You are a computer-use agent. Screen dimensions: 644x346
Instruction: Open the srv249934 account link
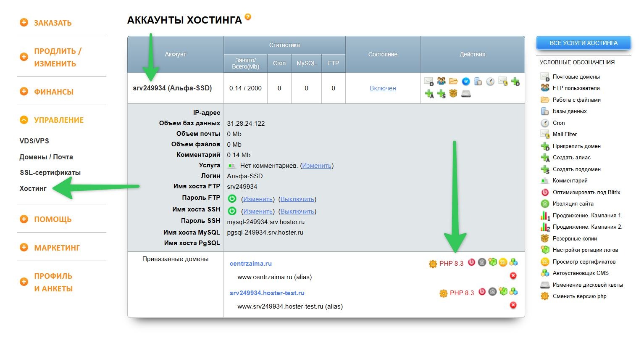tap(149, 88)
